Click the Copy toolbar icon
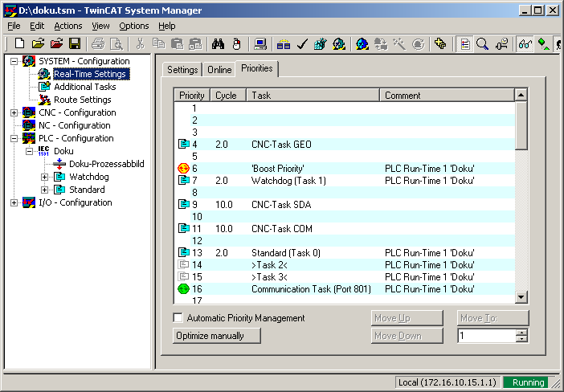The width and height of the screenshot is (564, 392). coord(158,44)
